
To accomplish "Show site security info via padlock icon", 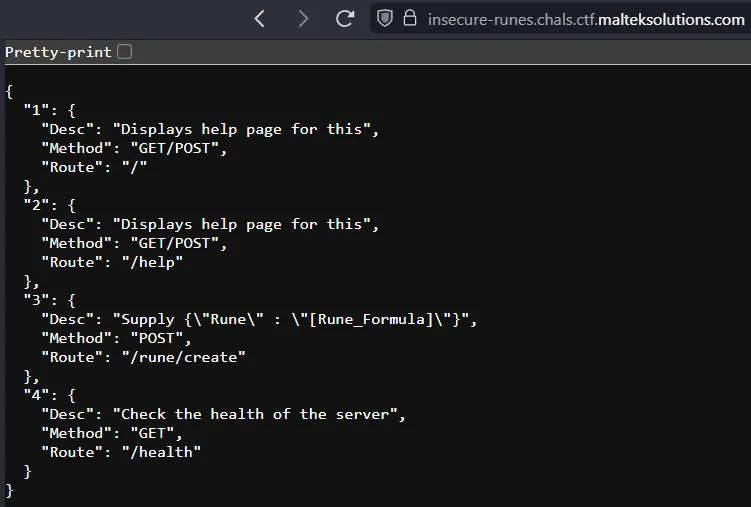I will coord(410,18).
